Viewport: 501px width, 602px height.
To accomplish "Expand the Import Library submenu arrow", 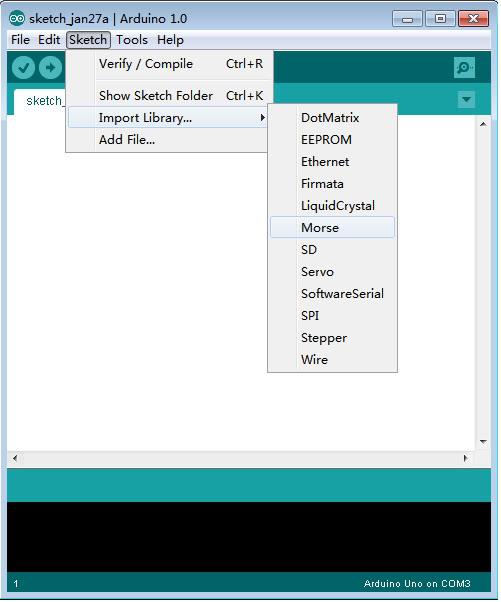I will click(263, 117).
